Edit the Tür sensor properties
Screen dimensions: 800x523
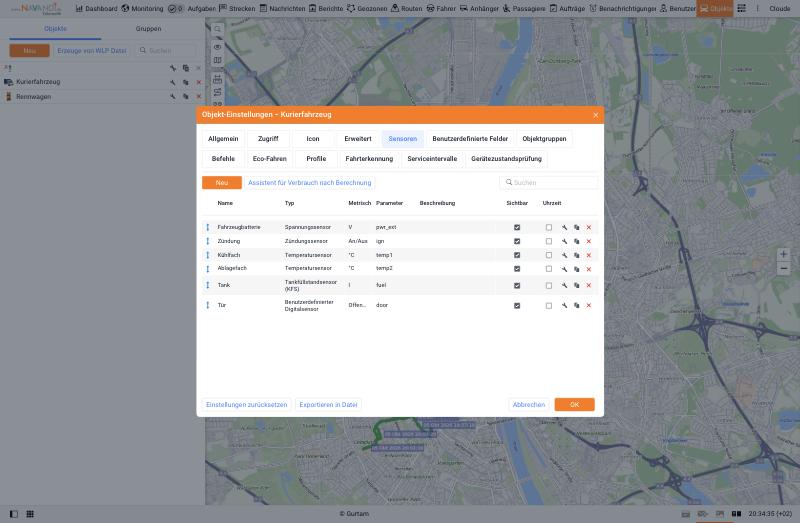[x=564, y=306]
